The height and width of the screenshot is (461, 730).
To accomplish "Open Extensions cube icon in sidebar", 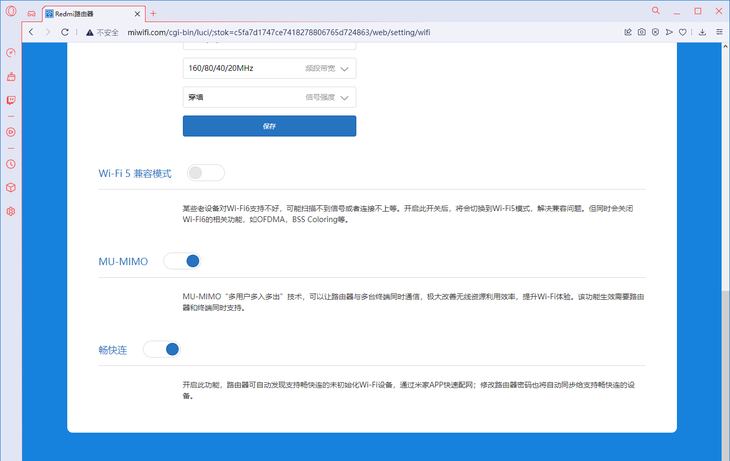I will [x=11, y=187].
